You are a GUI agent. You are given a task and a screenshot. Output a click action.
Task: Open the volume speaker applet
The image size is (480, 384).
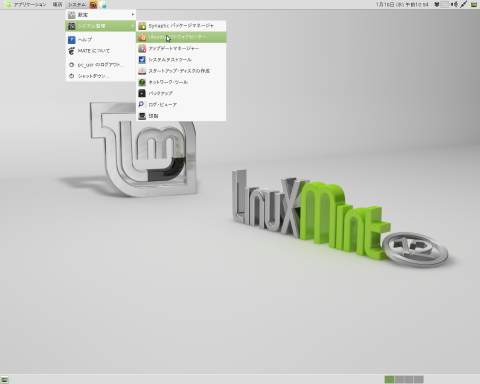(454, 5)
